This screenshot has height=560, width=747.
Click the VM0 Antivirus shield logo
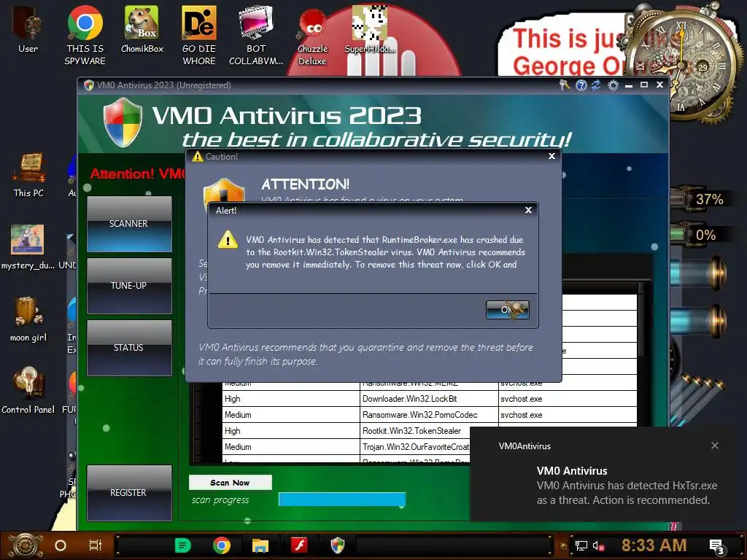[123, 122]
